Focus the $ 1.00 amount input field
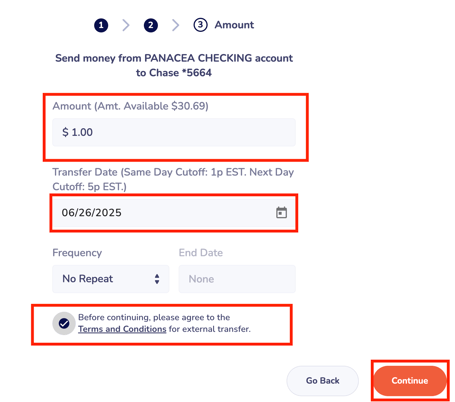Image resolution: width=455 pixels, height=402 pixels. point(174,132)
